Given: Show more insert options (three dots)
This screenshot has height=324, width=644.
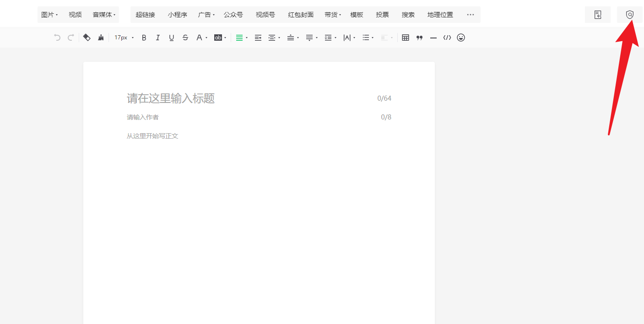Looking at the screenshot, I should 471,15.
